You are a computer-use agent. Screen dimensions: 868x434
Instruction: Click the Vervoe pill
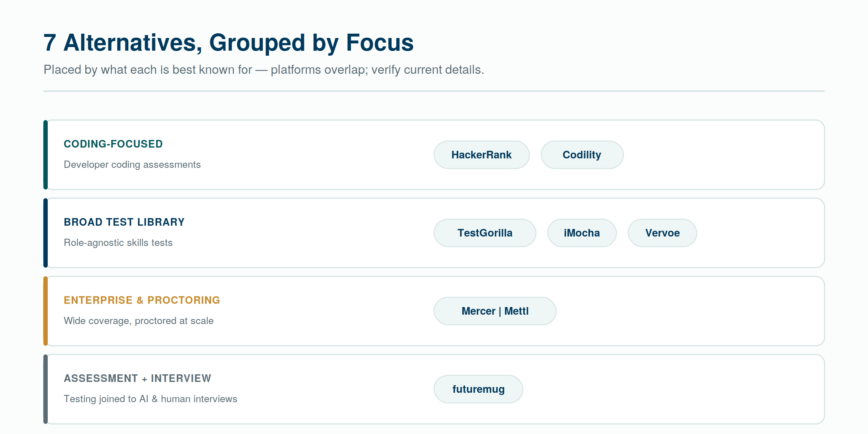(662, 233)
